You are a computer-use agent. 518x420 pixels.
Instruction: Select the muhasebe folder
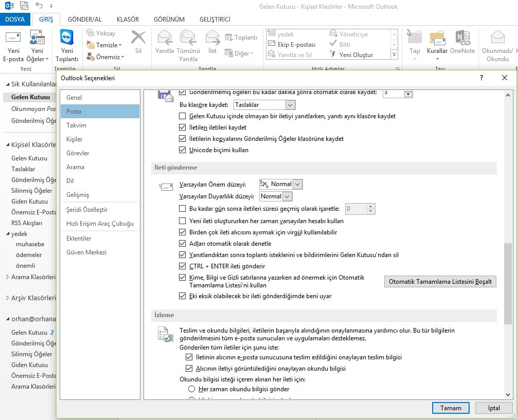pos(30,244)
